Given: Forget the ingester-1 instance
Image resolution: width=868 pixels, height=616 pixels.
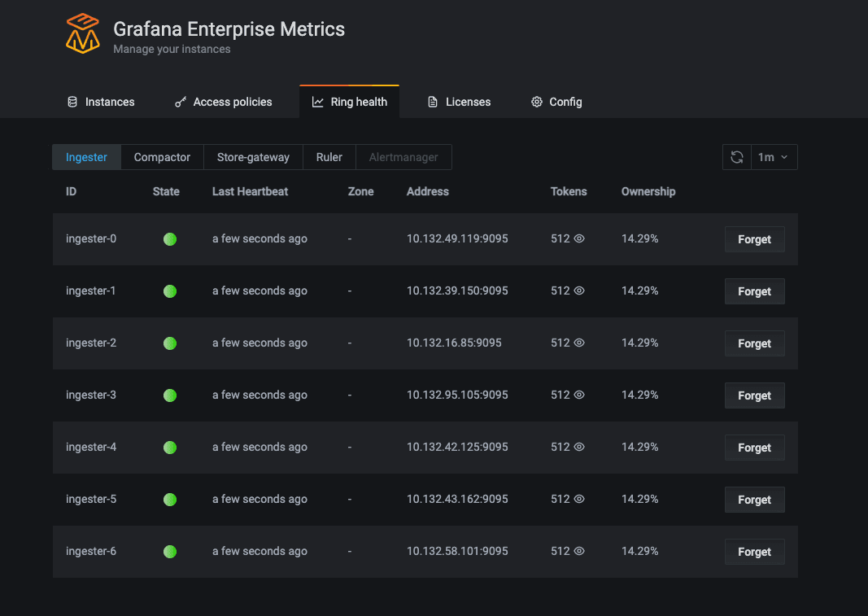Looking at the screenshot, I should point(754,291).
